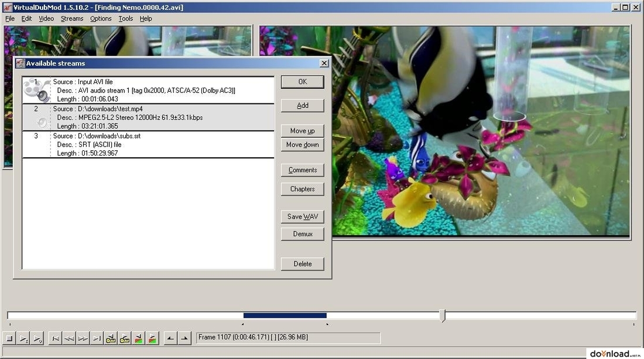The width and height of the screenshot is (644, 359).
Task: Set selection end mark-out
Action: tap(184, 339)
